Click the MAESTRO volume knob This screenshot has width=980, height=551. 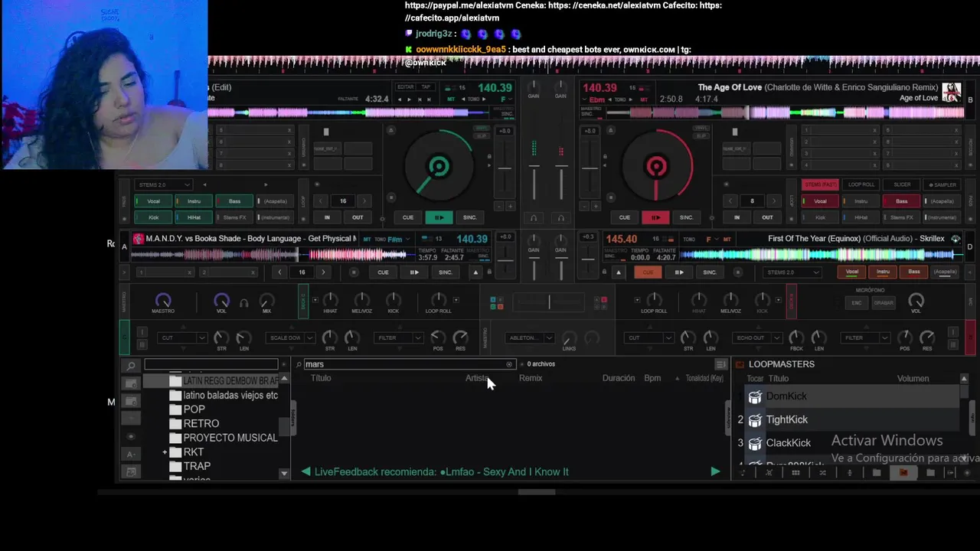coord(162,300)
